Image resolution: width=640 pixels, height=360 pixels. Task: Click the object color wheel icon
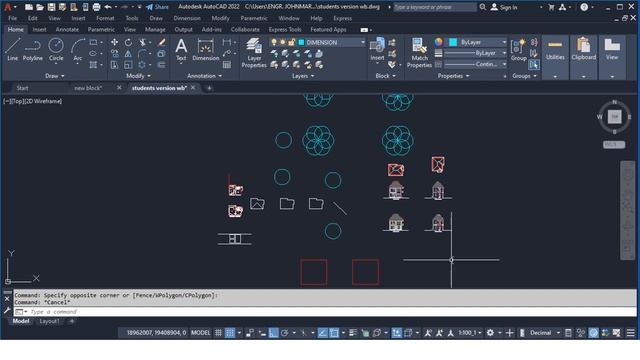(x=438, y=42)
